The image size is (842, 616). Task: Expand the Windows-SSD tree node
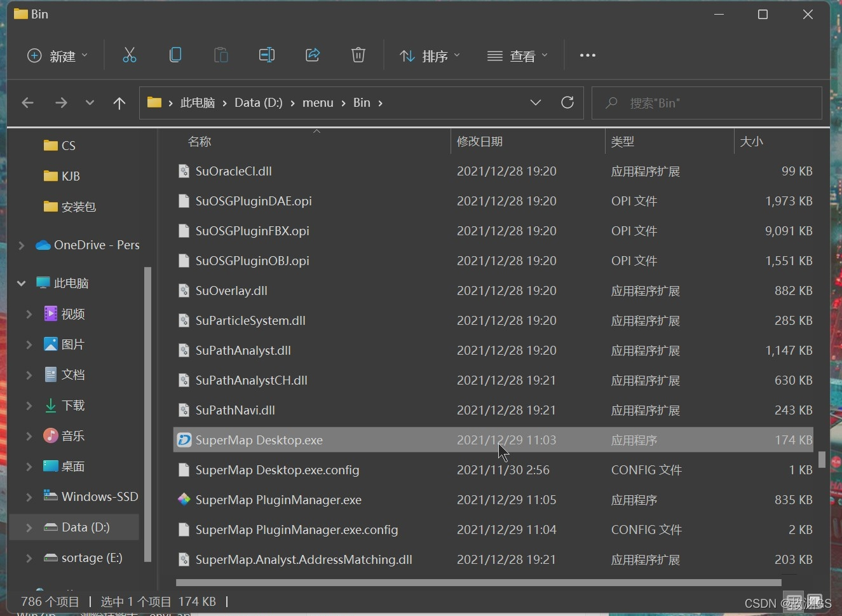click(x=29, y=496)
